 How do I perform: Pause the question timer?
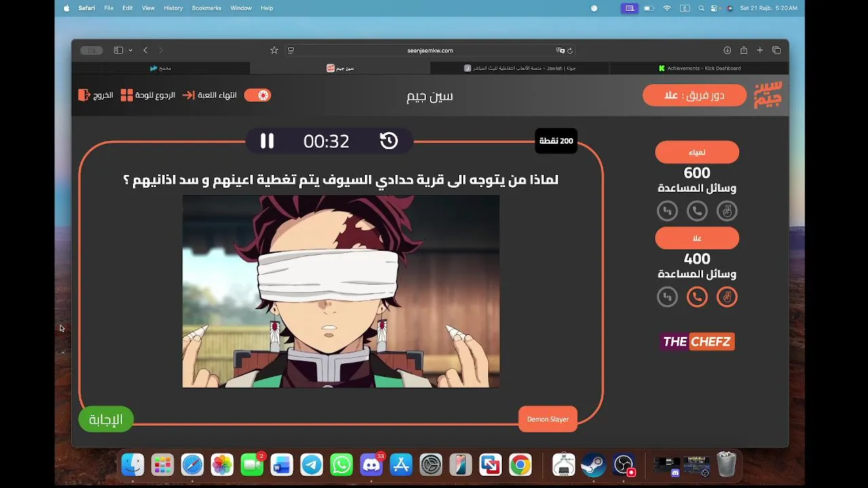[x=267, y=140]
